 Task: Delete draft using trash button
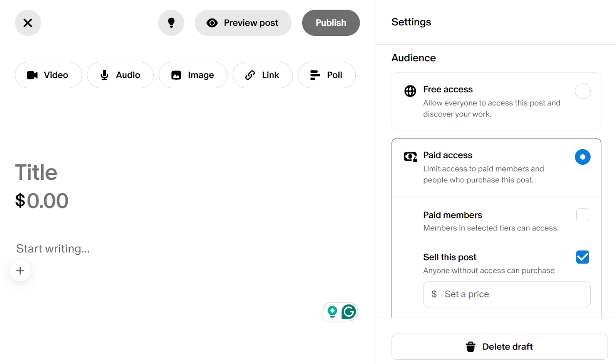click(x=499, y=347)
